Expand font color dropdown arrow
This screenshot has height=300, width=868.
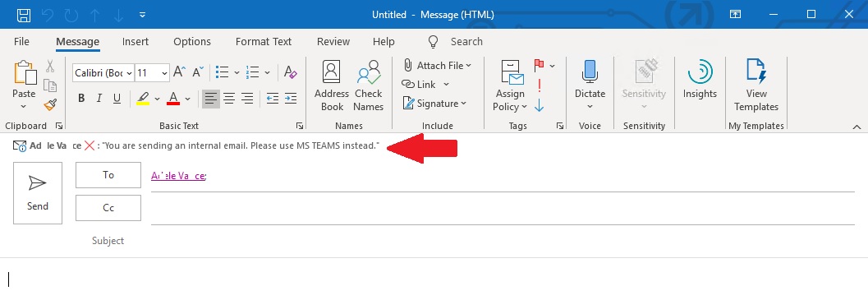point(188,99)
